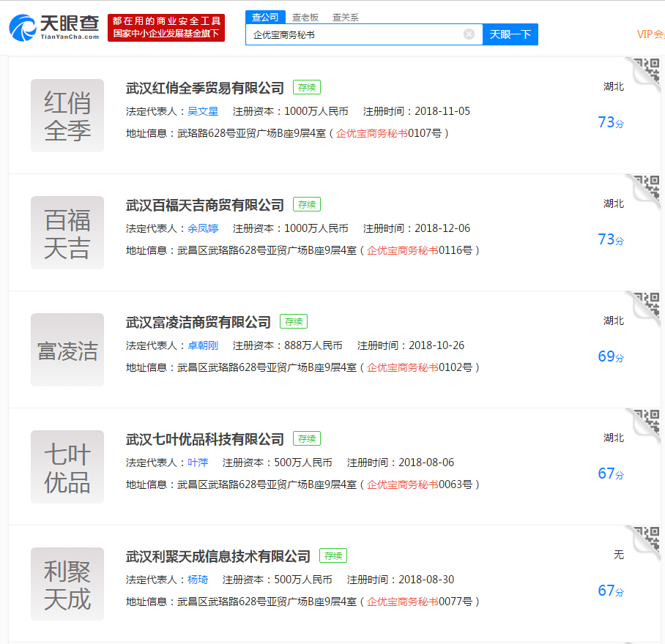The width and height of the screenshot is (665, 644).
Task: Click the 红俏全季 company logo thumbnail
Action: click(x=67, y=116)
